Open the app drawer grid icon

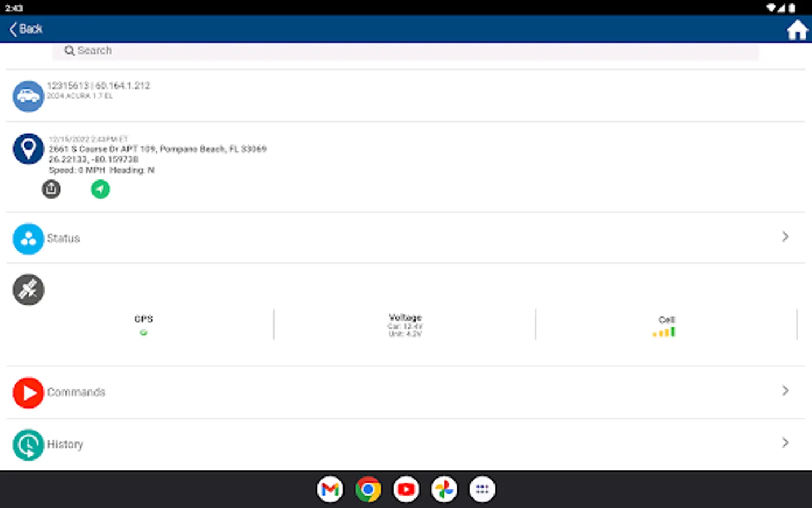[x=482, y=489]
